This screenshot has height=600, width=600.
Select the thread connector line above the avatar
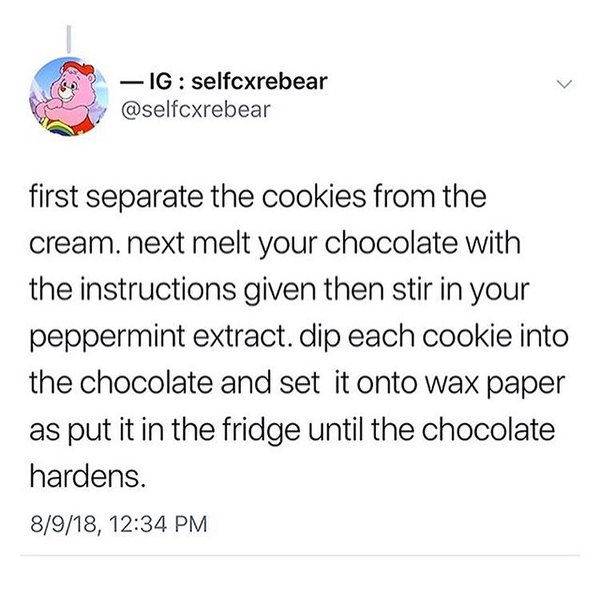(x=69, y=39)
